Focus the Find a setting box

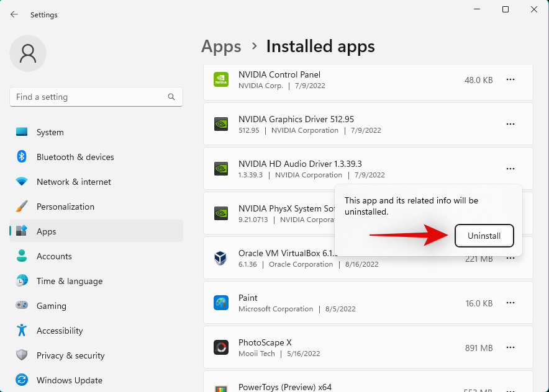90,97
